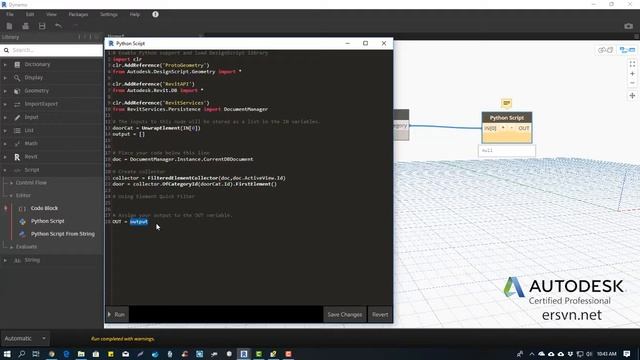Open the File menu
Screen dimensions: 640x360
click(10, 14)
